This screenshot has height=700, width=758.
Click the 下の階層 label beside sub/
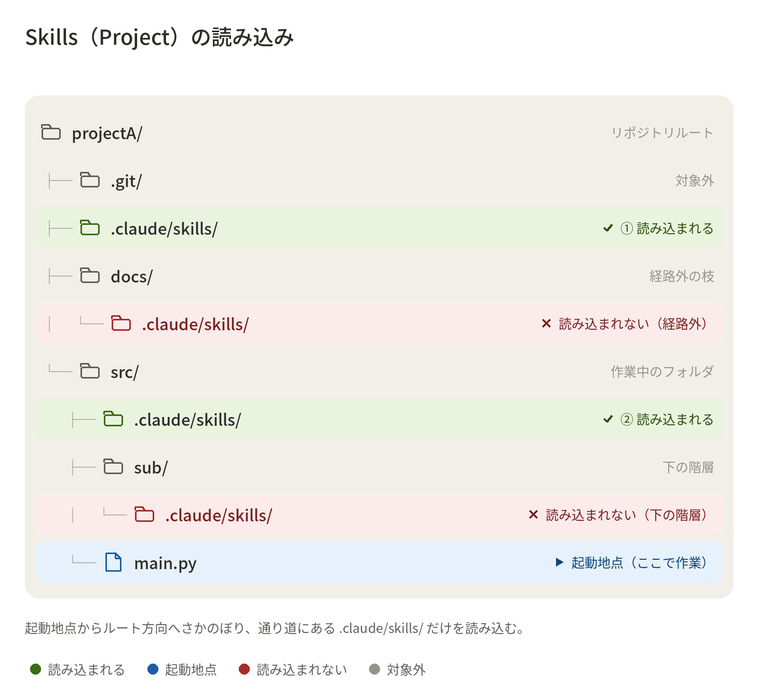[x=688, y=467]
